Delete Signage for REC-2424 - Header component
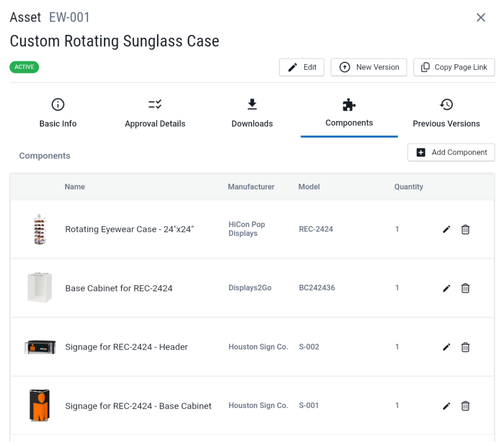This screenshot has width=504, height=442. pos(465,348)
